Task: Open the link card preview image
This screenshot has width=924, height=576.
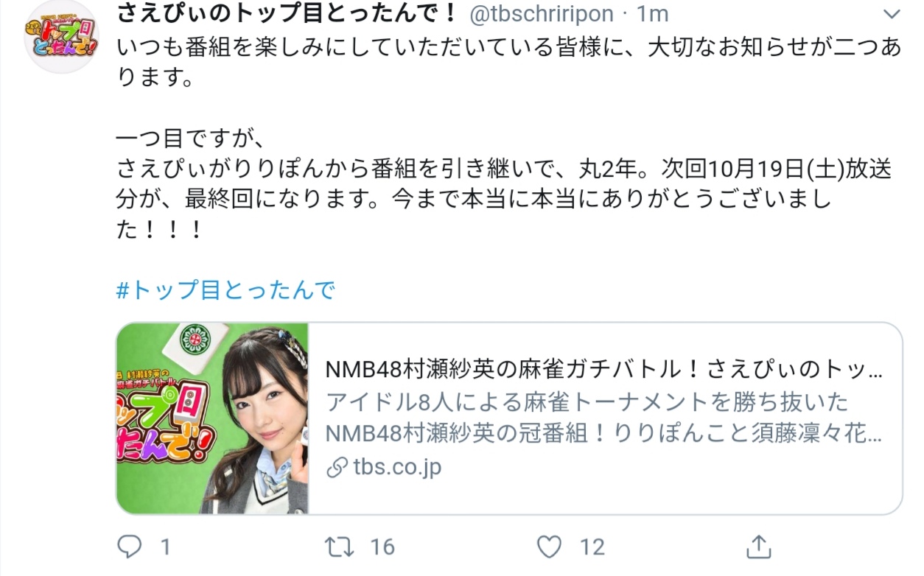Action: click(x=212, y=418)
